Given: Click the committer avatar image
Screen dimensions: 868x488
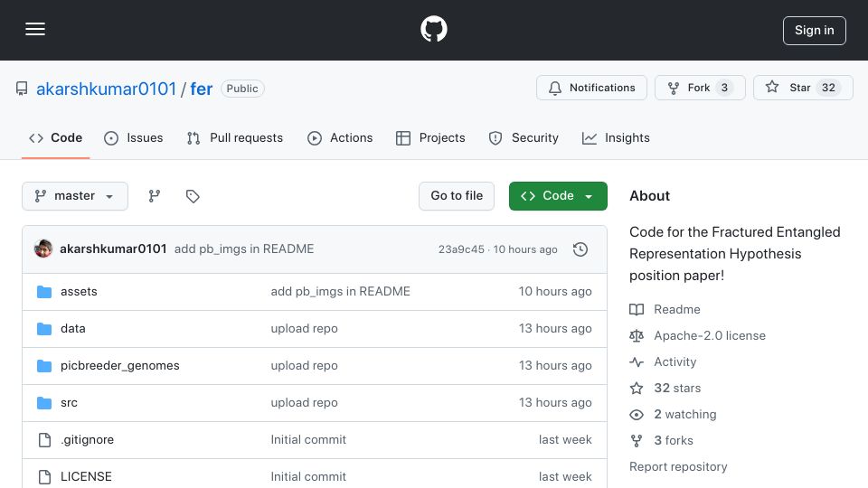Looking at the screenshot, I should 43,249.
